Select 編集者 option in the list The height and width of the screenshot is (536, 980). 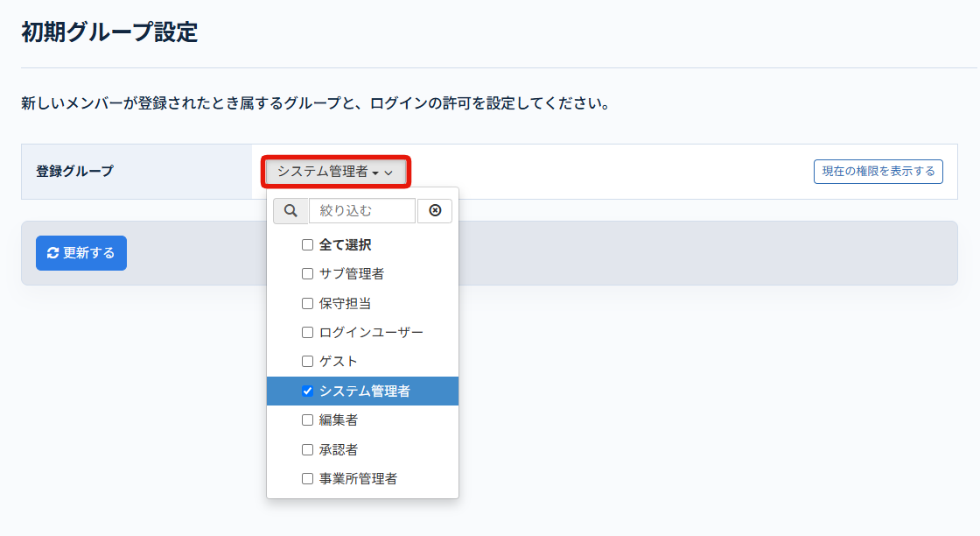pyautogui.click(x=338, y=420)
